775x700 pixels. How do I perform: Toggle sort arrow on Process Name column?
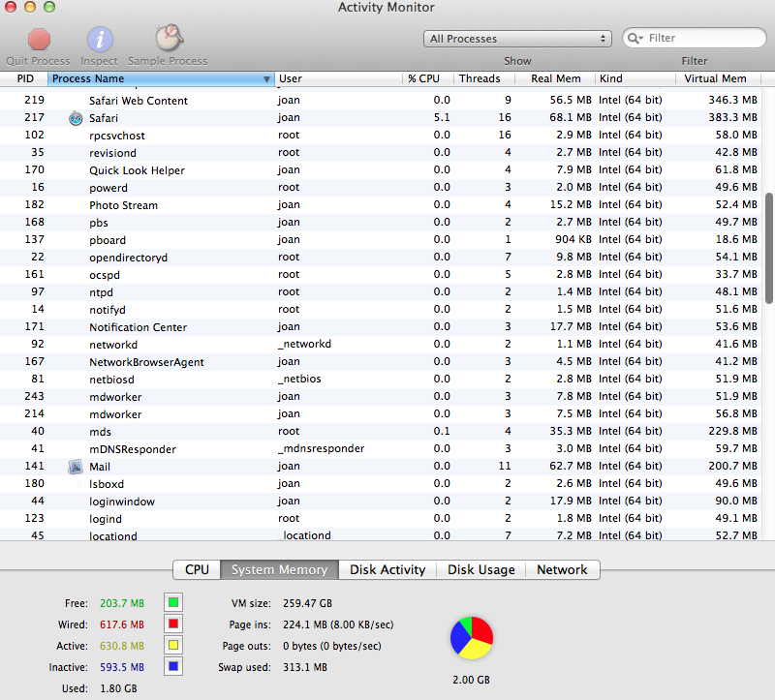coord(266,79)
